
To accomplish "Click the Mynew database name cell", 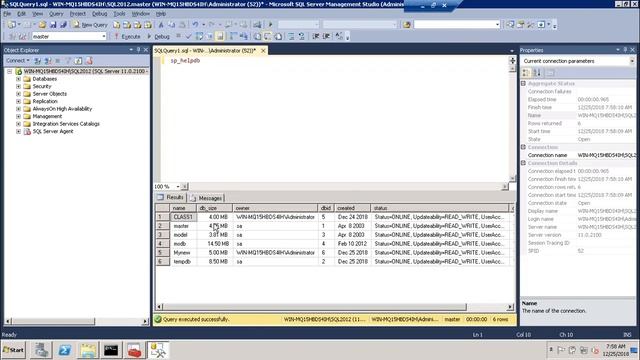I will pyautogui.click(x=183, y=253).
